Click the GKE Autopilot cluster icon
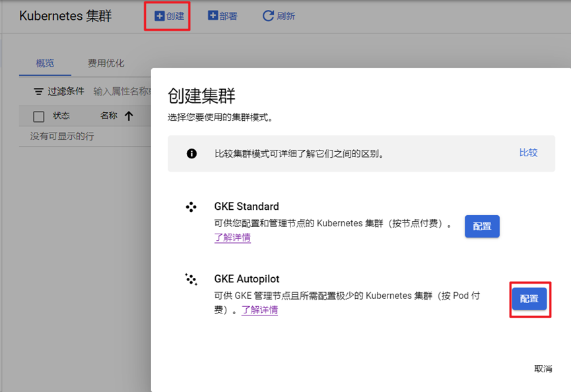The image size is (571, 392). (191, 280)
